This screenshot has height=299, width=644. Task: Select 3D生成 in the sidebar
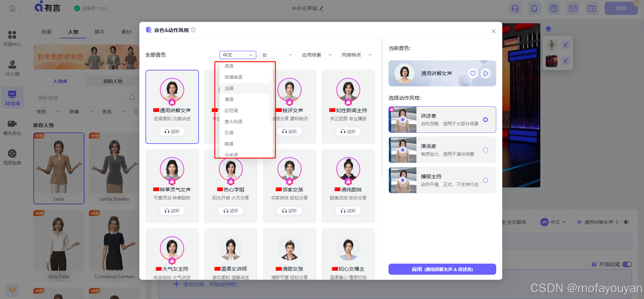(12, 98)
